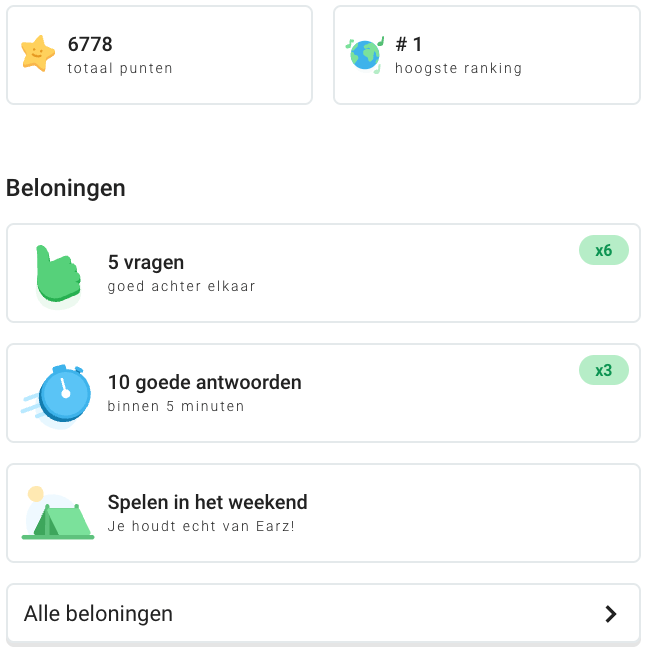
Task: Select the # 1 ranking value
Action: pos(409,44)
